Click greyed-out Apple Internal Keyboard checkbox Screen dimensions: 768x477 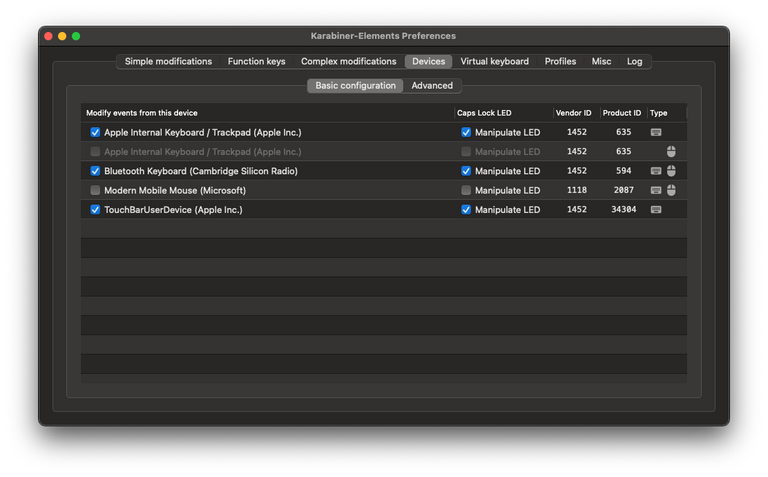coord(95,151)
